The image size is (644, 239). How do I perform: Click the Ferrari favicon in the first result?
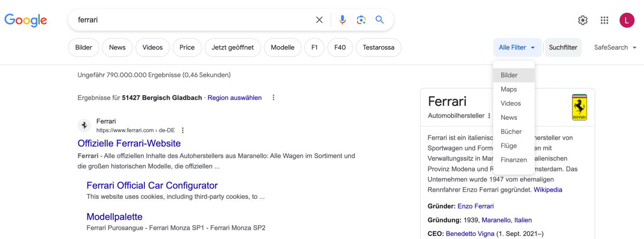tap(84, 126)
